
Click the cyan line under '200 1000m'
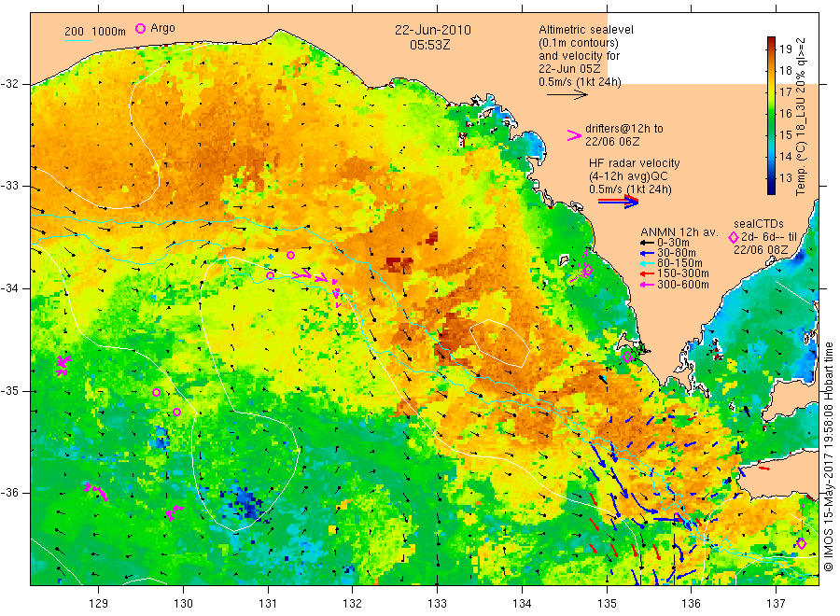pyautogui.click(x=77, y=40)
